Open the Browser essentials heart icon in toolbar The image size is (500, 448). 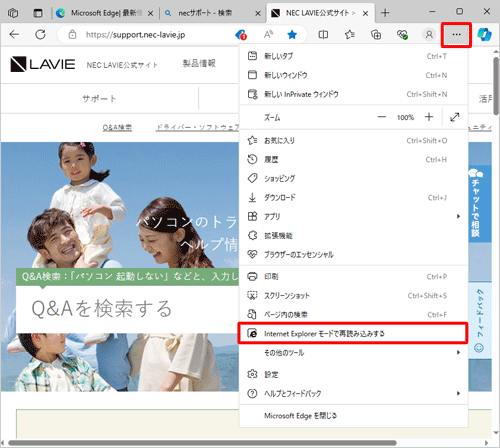pyautogui.click(x=402, y=34)
